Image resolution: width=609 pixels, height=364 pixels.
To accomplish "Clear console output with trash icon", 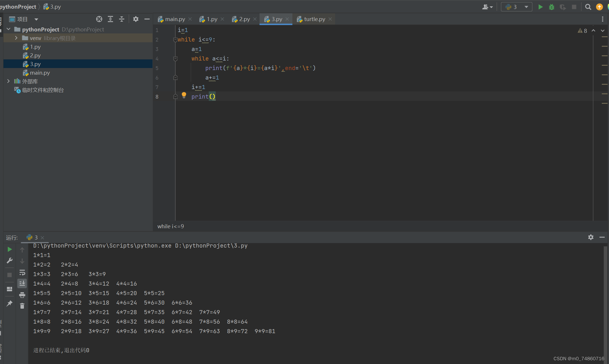I will coord(22,306).
